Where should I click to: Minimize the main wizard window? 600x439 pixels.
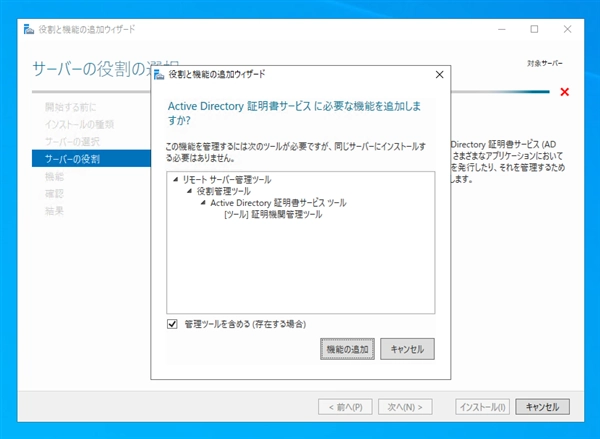click(502, 29)
